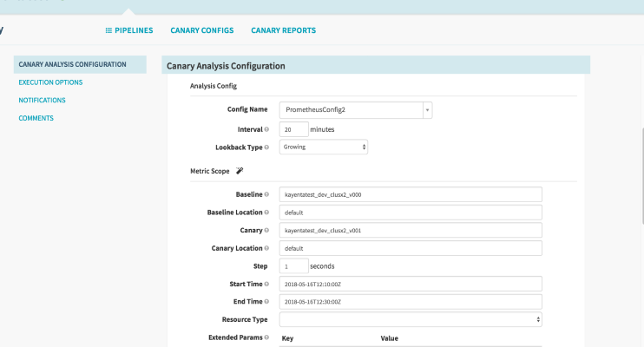
Task: Click help icon next to Baseline Location
Action: [x=266, y=213]
